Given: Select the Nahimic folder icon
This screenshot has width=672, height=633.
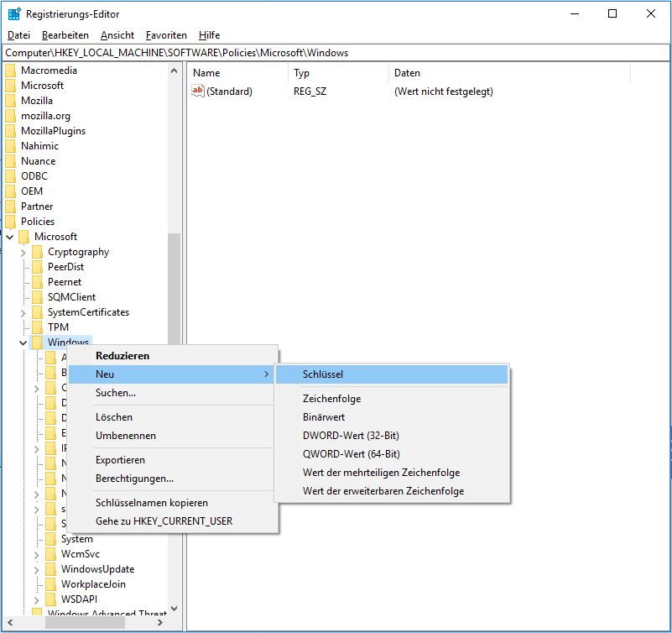Looking at the screenshot, I should [10, 146].
